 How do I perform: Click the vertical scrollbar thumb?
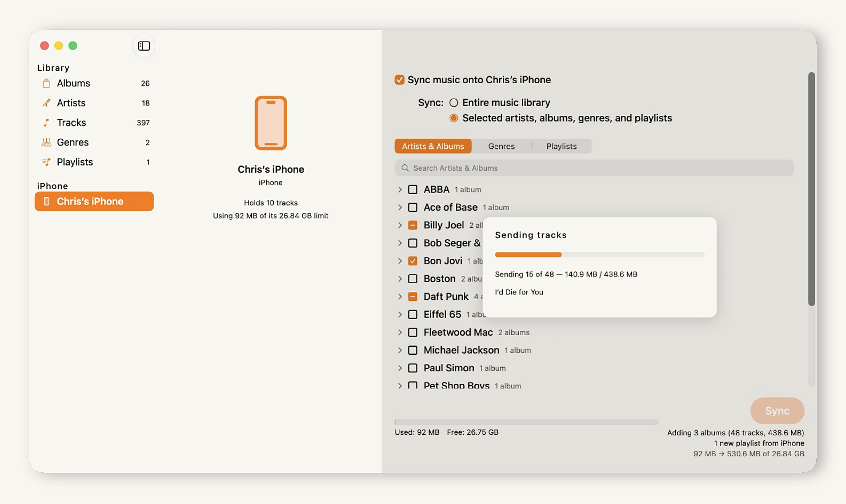point(811,189)
